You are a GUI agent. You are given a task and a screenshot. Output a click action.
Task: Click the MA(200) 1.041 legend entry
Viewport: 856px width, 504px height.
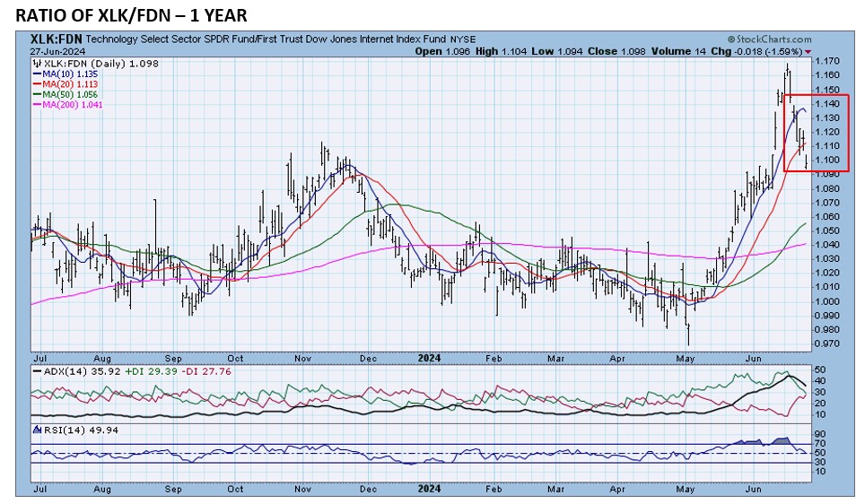coord(67,105)
